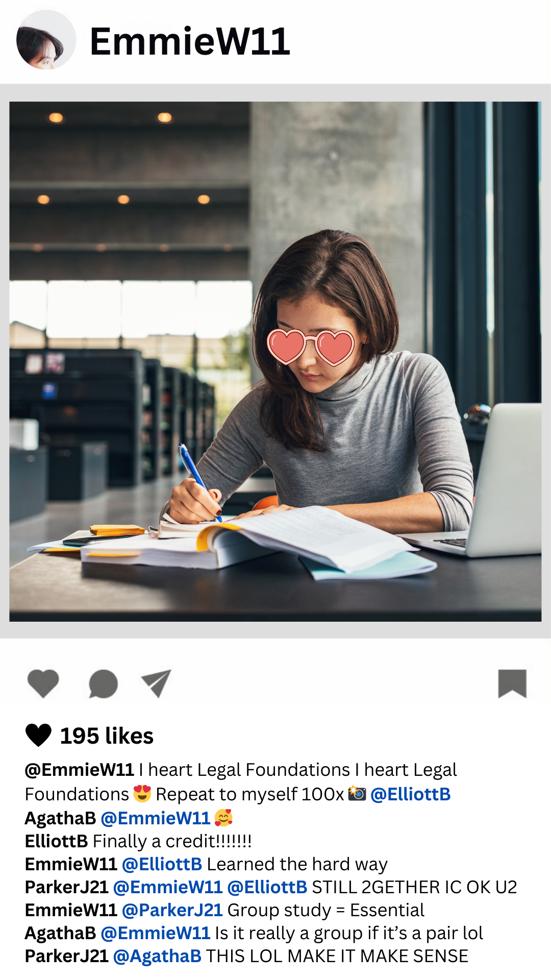Share post with paper plane icon
Image resolution: width=551 pixels, height=980 pixels.
156,683
